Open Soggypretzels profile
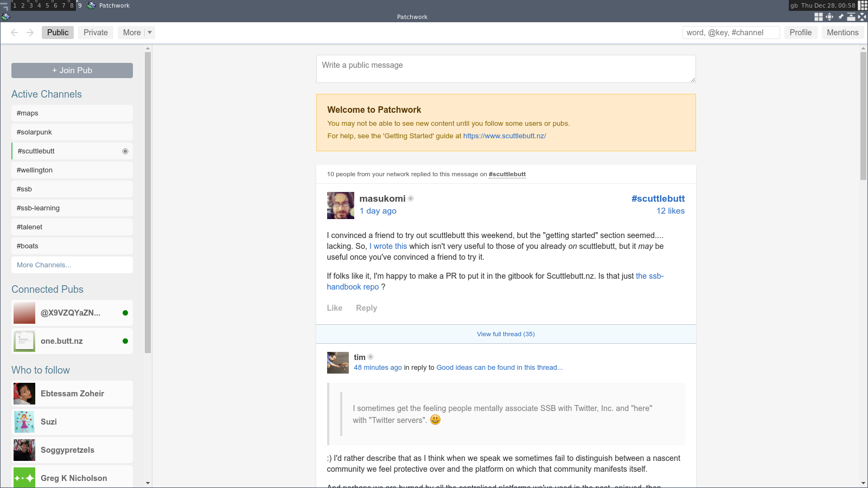 click(x=72, y=450)
